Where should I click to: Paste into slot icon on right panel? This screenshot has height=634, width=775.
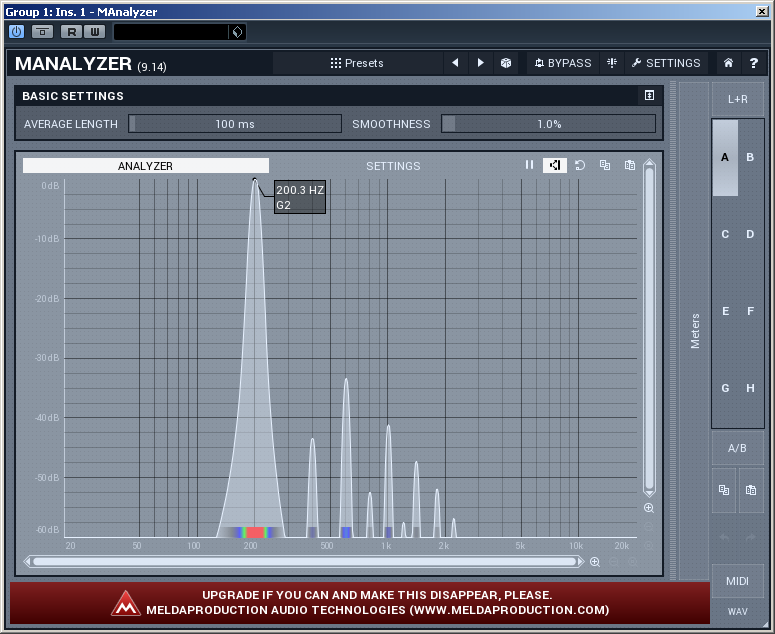[x=751, y=490]
